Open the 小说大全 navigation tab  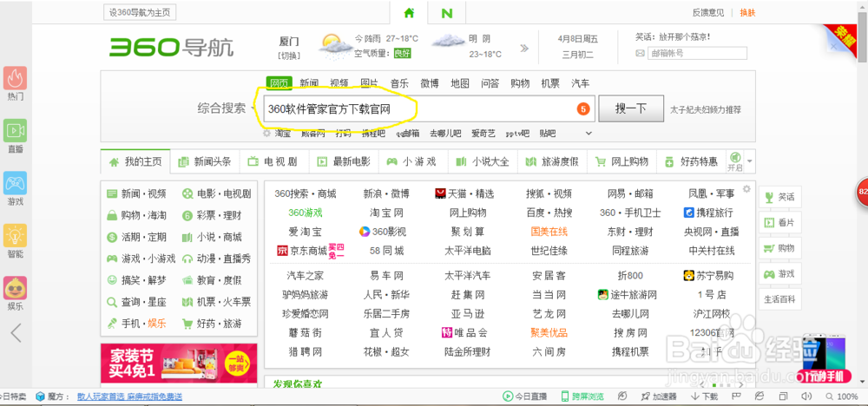coord(483,161)
